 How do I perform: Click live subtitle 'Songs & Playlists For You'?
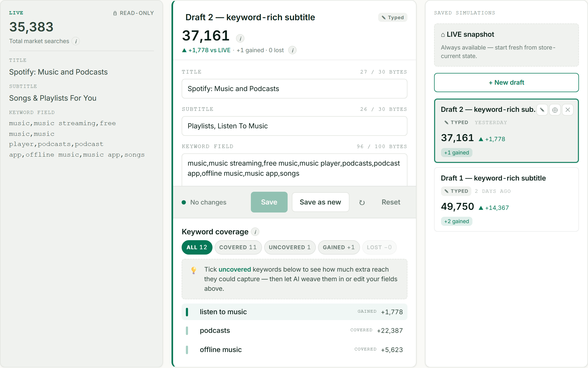pos(53,98)
